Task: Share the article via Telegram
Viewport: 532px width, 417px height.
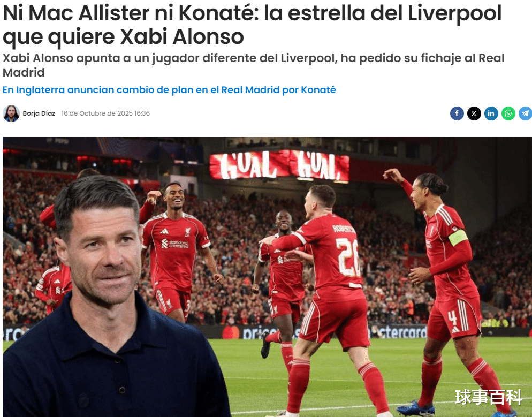Action: point(525,113)
